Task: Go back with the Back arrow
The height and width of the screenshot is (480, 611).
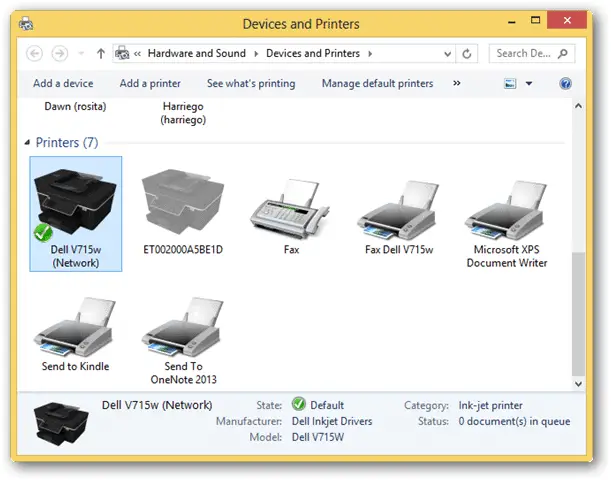Action: 34,53
